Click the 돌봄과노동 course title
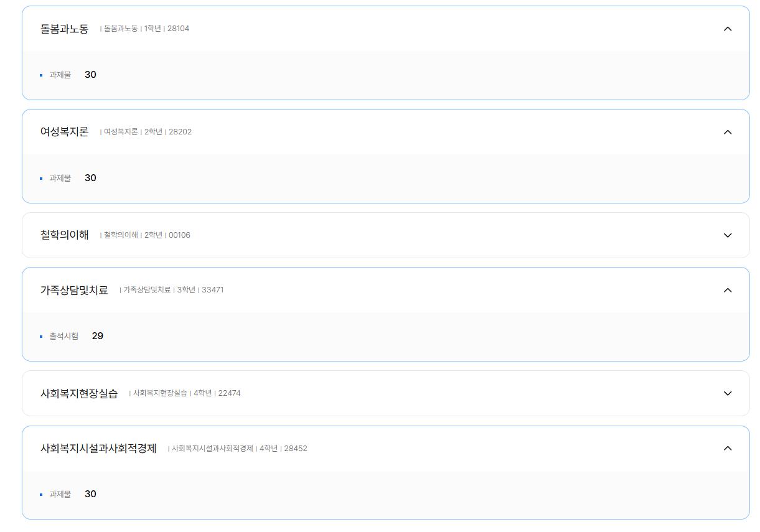The width and height of the screenshot is (760, 532). click(65, 29)
